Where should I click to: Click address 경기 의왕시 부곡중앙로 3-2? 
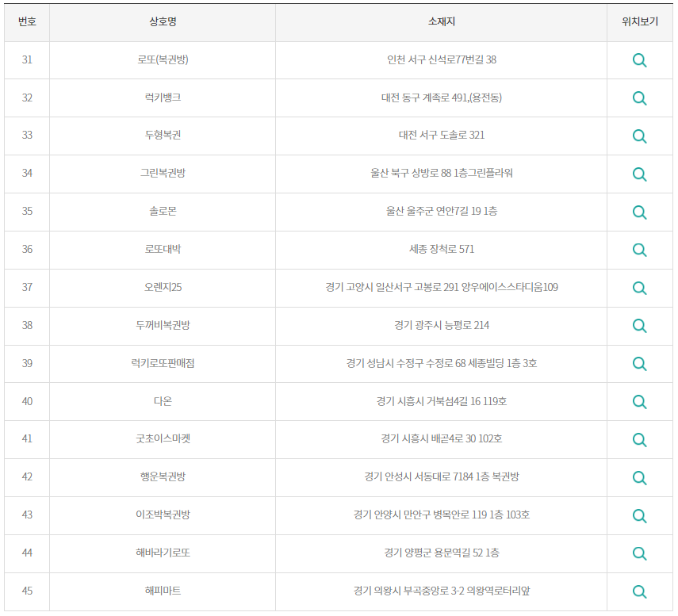[408, 591]
